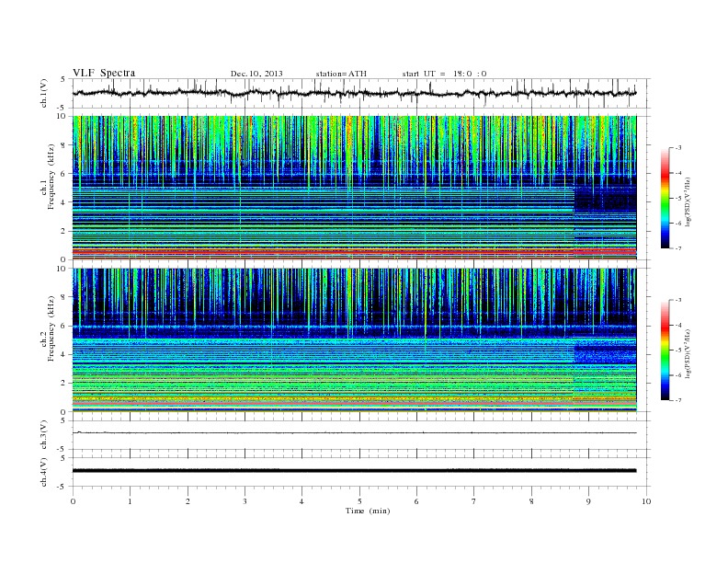This screenshot has height=563, width=728.
Task: Click the ch.3 flat voltage trace
Action: tap(354, 433)
